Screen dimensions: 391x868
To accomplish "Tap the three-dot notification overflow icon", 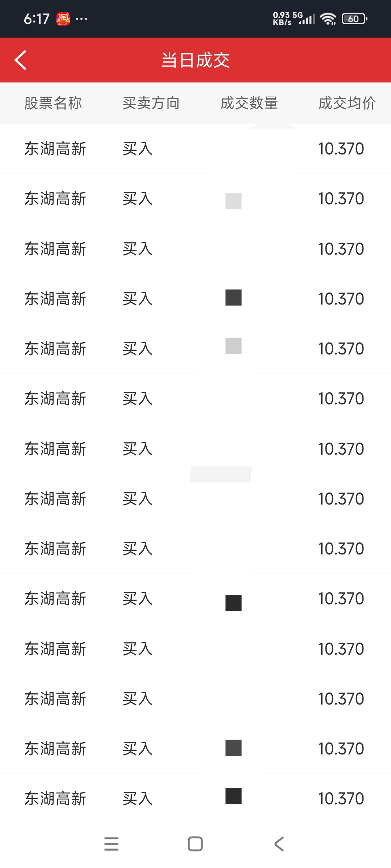I will click(x=81, y=19).
